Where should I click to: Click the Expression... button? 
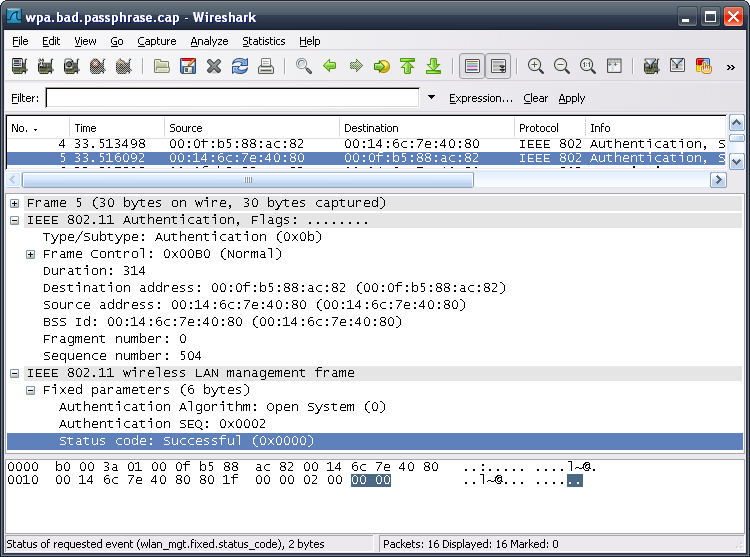pos(480,98)
